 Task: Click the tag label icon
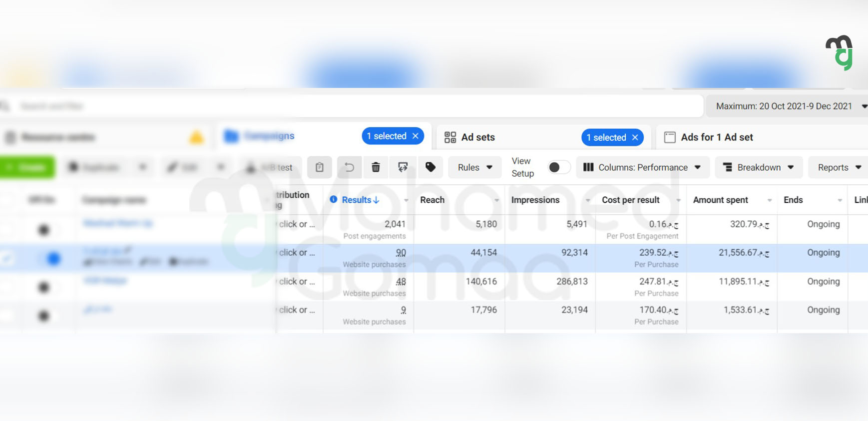(431, 167)
